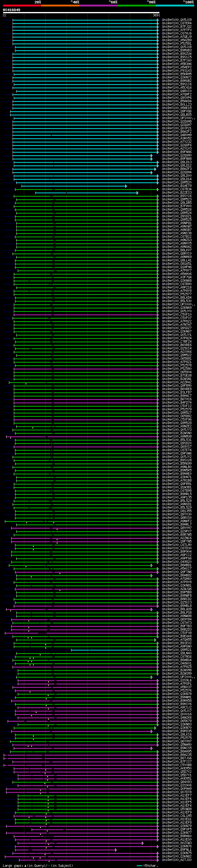197x868 pixels.
Task: Select hit label UniRef100_Q8LBG5
Action: click(177, 115)
